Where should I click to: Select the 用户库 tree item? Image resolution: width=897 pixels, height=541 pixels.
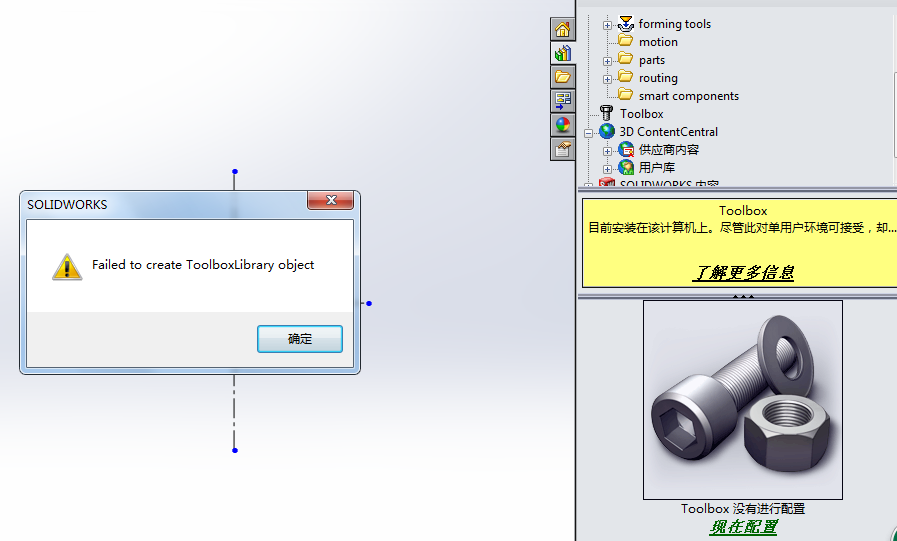(x=657, y=168)
